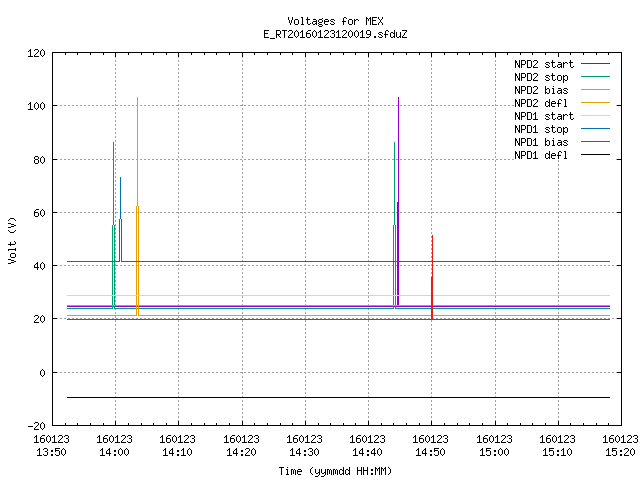Click the black NPD1 defl legend line

pyautogui.click(x=595, y=155)
